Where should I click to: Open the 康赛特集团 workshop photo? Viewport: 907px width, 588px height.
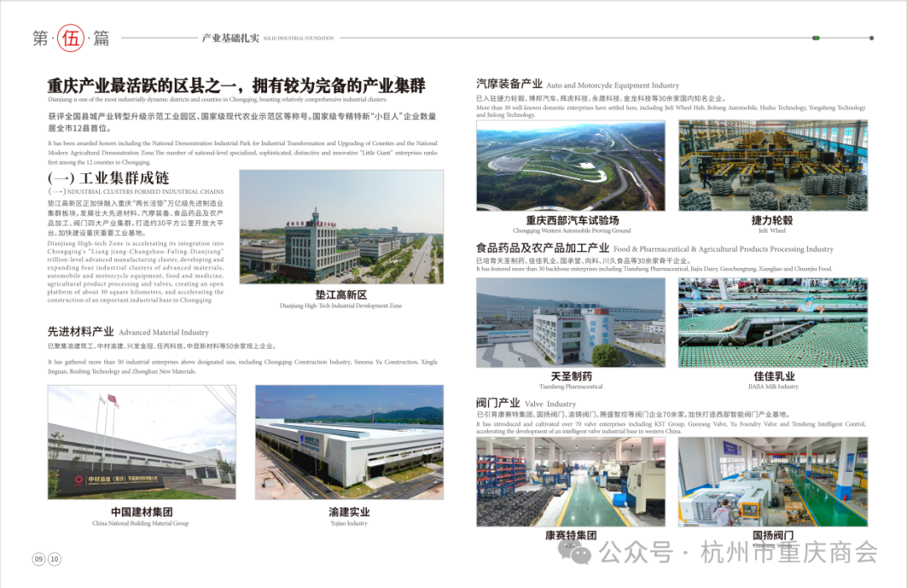tap(571, 481)
